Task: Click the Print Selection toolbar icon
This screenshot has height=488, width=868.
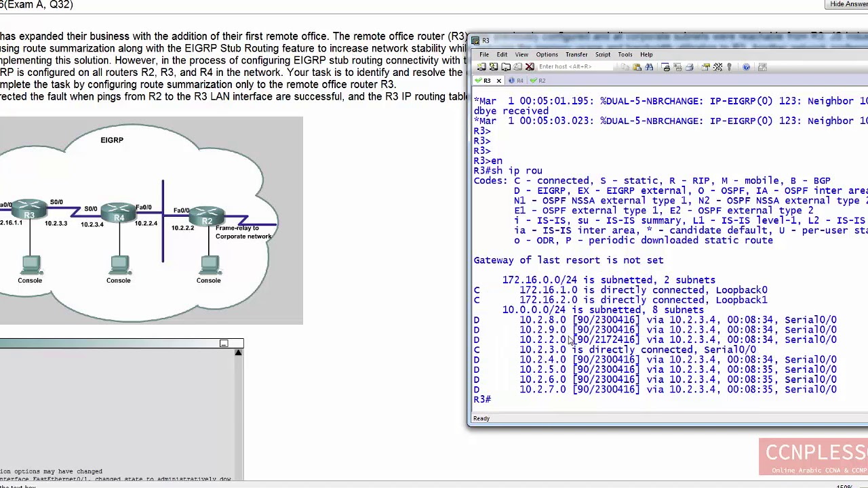Action: click(x=677, y=66)
